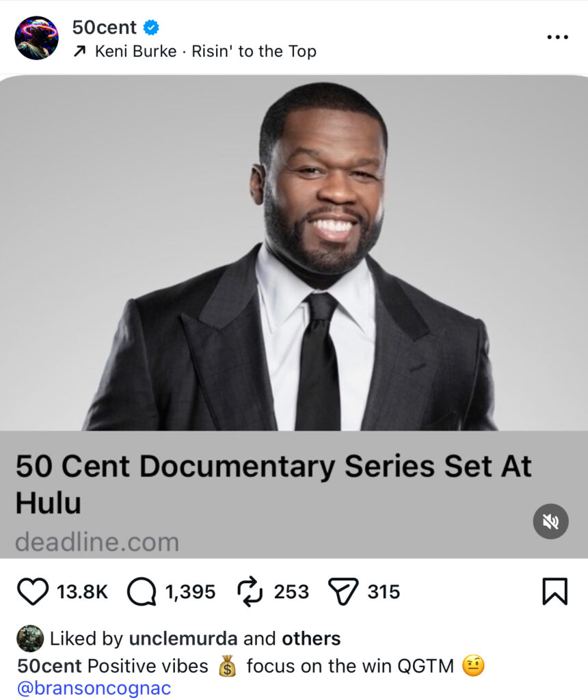The image size is (588, 700).
Task: Open the list of others who liked
Action: click(311, 638)
